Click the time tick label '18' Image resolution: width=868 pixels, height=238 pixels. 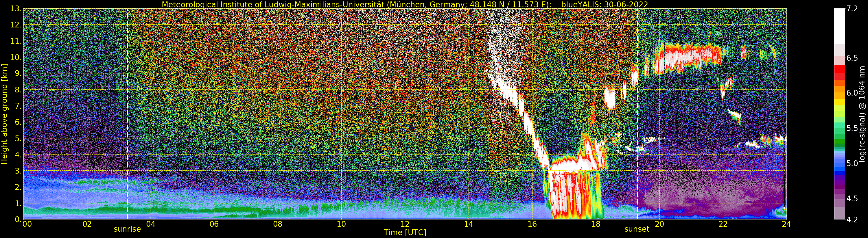(x=596, y=224)
